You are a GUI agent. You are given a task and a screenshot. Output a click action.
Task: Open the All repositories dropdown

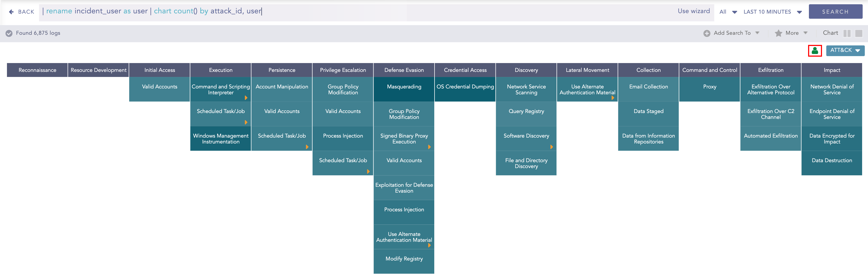point(728,12)
